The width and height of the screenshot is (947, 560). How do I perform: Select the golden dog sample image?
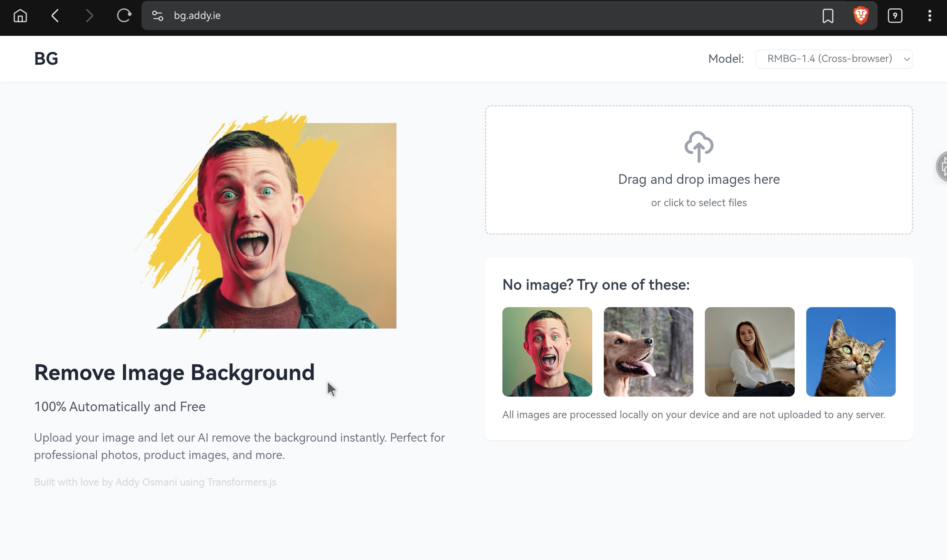tap(648, 352)
